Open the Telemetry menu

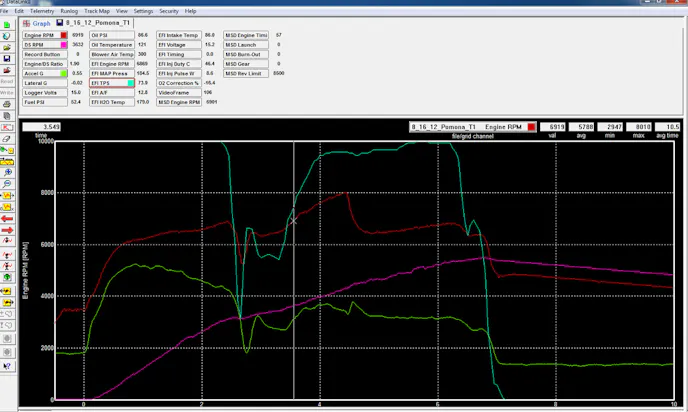coord(42,11)
